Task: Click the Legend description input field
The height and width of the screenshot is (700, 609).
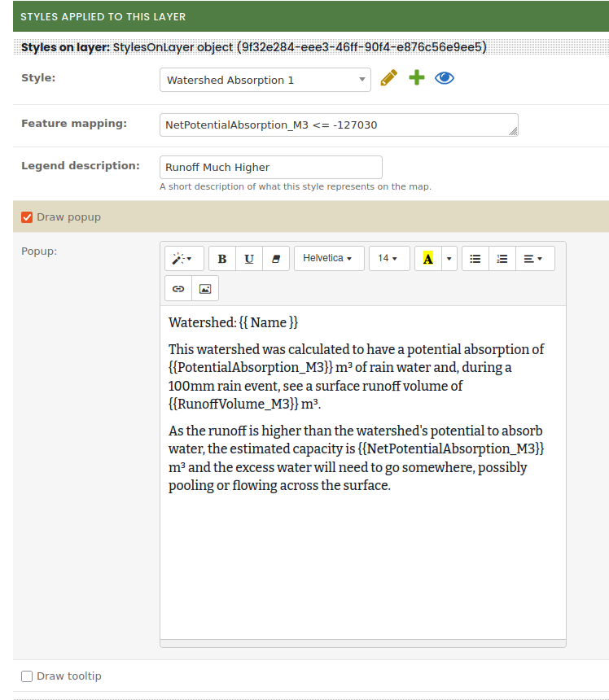Action: (x=270, y=167)
